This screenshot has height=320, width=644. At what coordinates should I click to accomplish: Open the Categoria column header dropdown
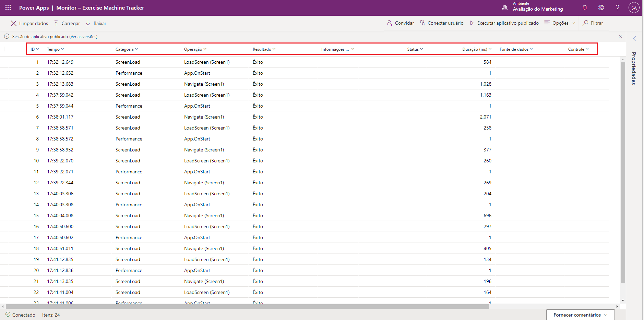pos(127,49)
